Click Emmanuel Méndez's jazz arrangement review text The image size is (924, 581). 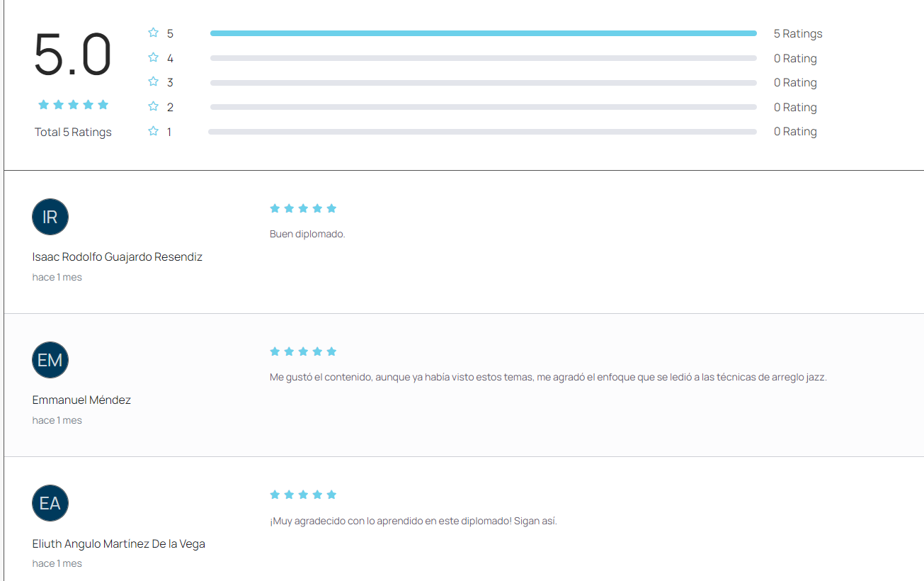coord(548,377)
